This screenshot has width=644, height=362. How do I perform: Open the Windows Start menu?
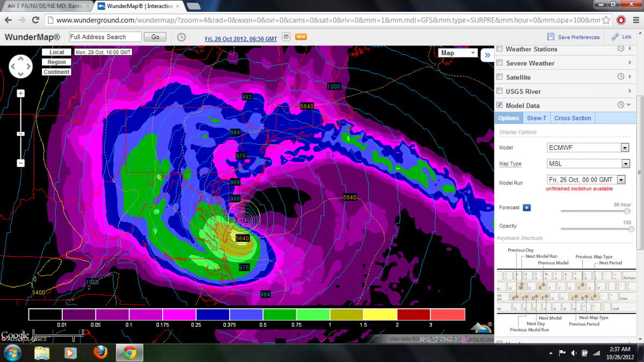click(x=12, y=353)
